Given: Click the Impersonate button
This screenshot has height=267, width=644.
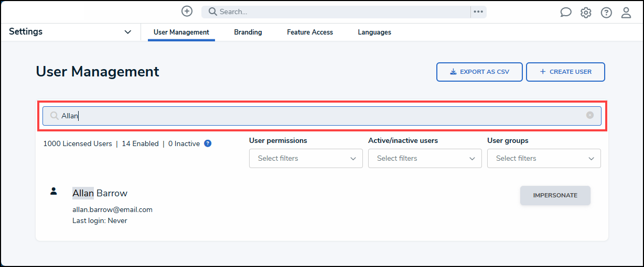Looking at the screenshot, I should pyautogui.click(x=555, y=195).
